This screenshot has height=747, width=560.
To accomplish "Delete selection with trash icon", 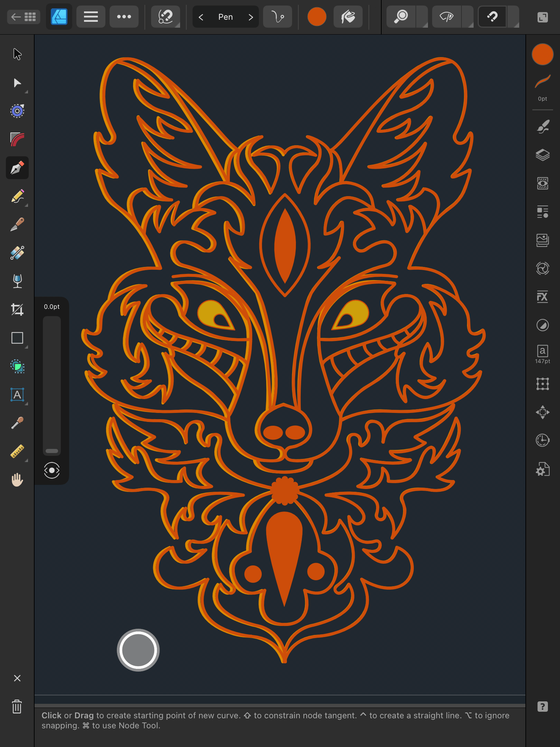I will coord(17,707).
